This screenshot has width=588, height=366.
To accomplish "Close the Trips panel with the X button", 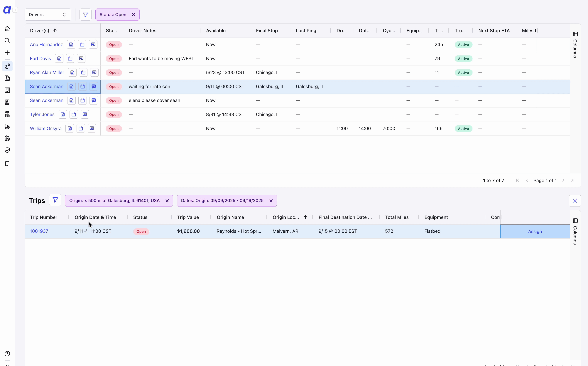I will coord(575,201).
